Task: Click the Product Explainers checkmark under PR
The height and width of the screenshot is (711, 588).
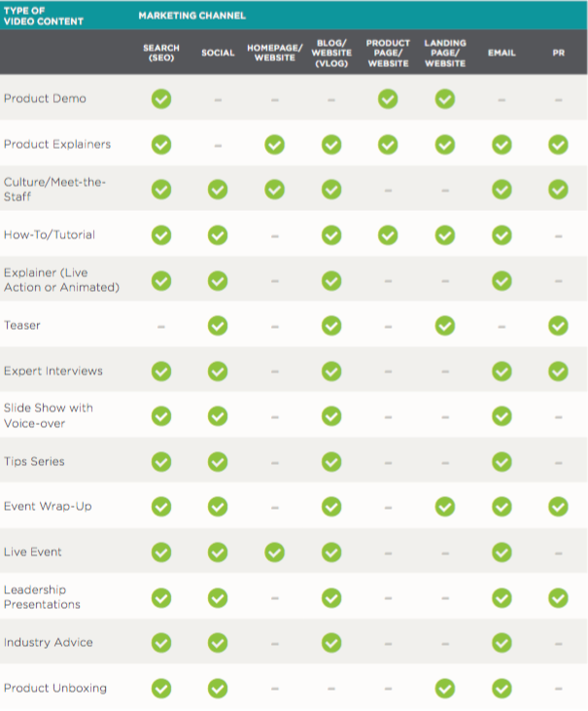Action: coord(558,145)
